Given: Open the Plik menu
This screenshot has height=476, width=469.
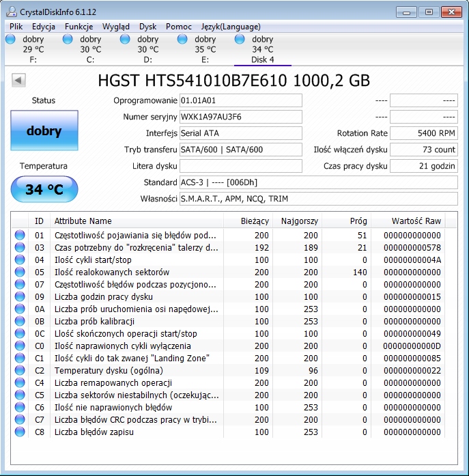Looking at the screenshot, I should [16, 27].
